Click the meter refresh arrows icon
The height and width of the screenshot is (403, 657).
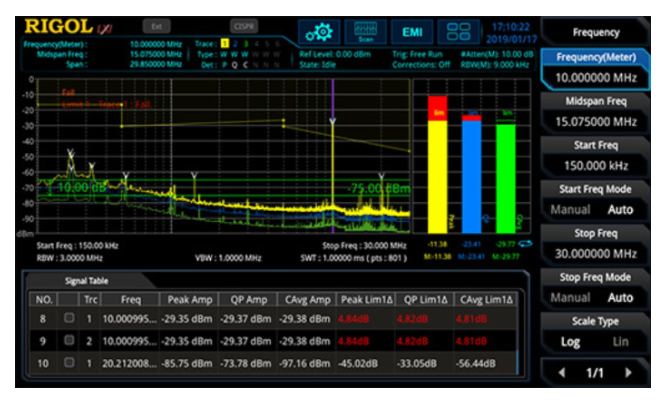[525, 244]
